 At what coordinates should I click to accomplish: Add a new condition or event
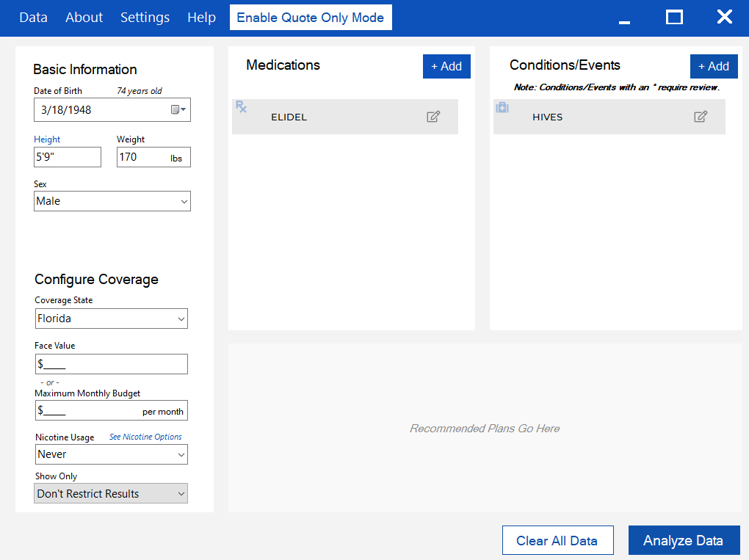(x=713, y=66)
